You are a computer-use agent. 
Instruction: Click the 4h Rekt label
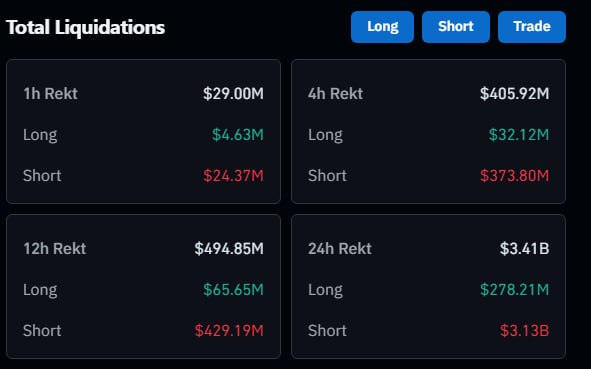[335, 93]
